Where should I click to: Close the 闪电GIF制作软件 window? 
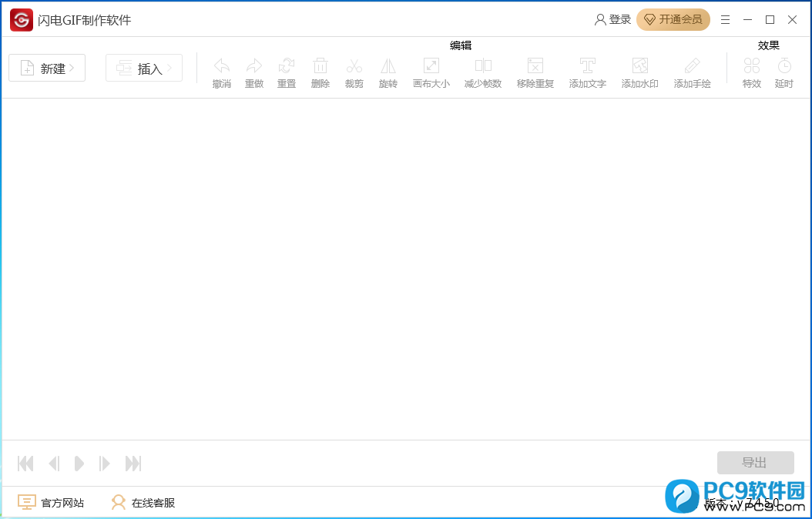792,20
